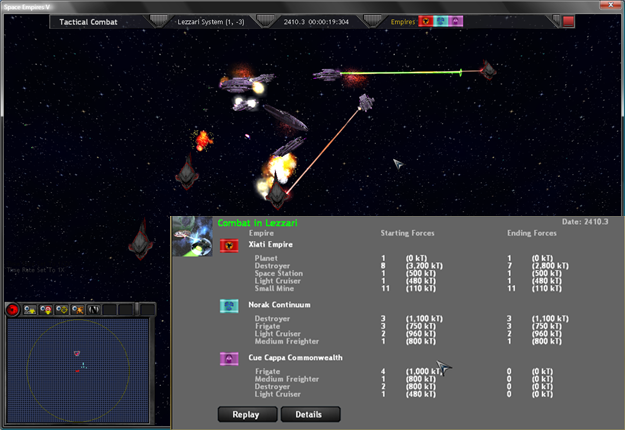Toggle the yellow ship view icon
The image size is (625, 430).
coord(30,310)
